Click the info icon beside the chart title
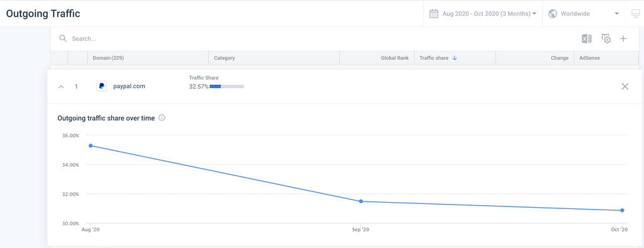The image size is (644, 248). point(162,118)
